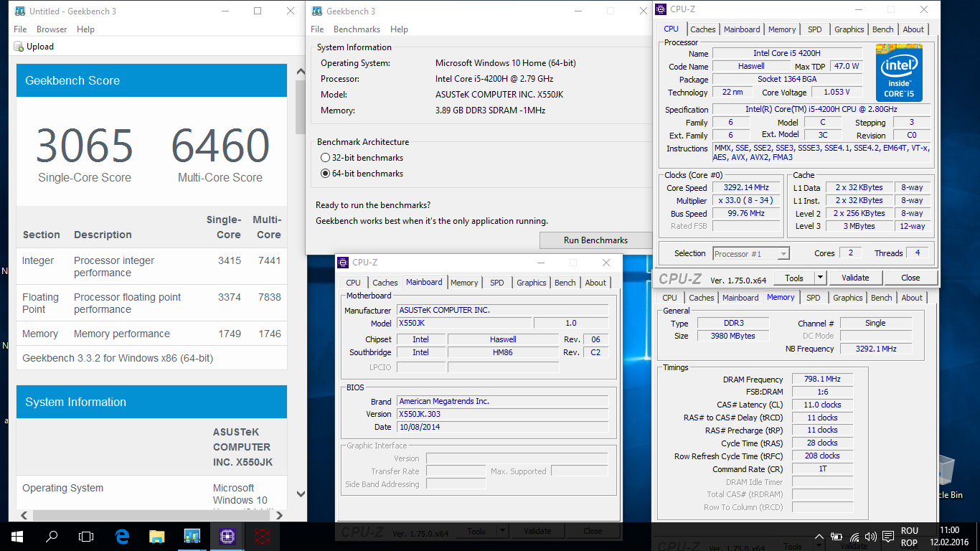The image size is (980, 551).
Task: Click the results scrollbar down arrow
Action: tap(301, 494)
